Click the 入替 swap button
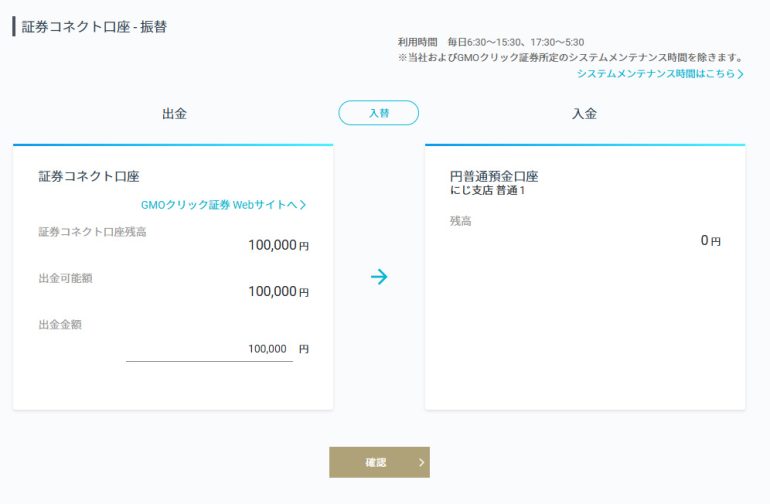 click(378, 112)
